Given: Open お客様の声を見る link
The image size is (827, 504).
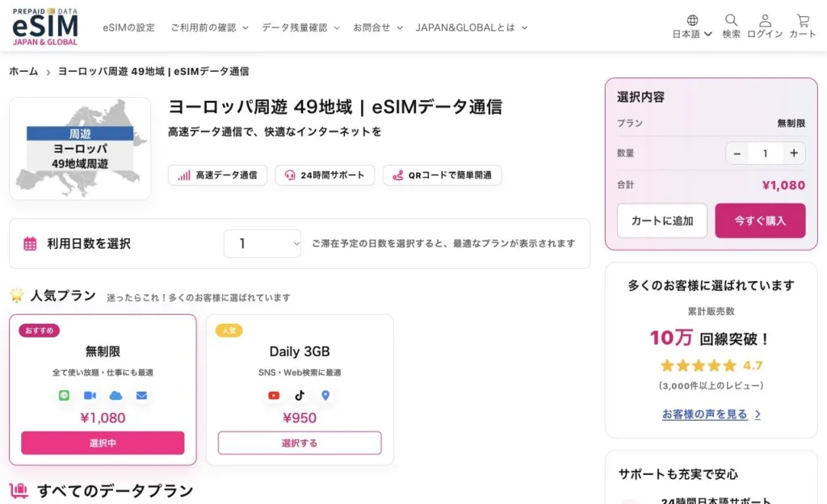Looking at the screenshot, I should point(711,414).
